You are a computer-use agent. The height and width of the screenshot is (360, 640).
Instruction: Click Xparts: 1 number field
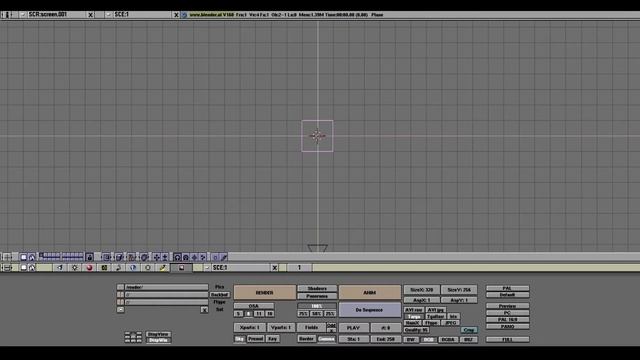(x=250, y=327)
